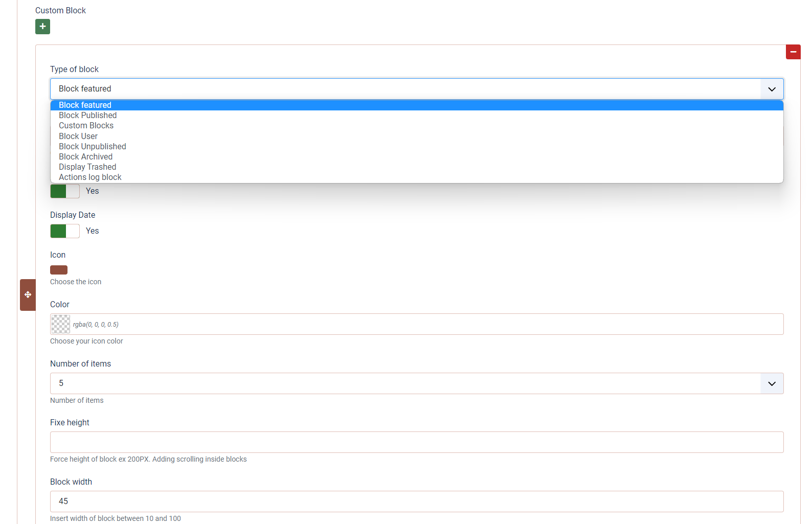Image resolution: width=812 pixels, height=524 pixels.
Task: Click the Block width label
Action: click(x=71, y=482)
